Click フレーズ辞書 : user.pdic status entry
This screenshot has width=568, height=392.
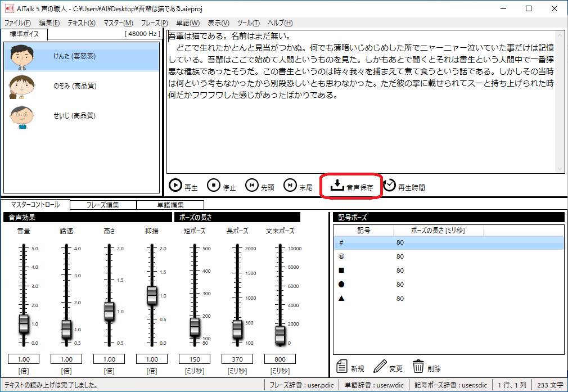301,385
